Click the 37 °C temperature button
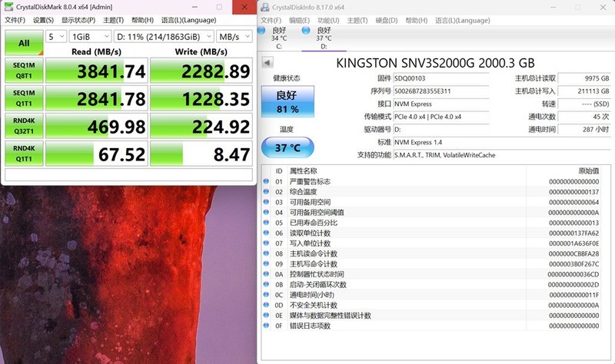615x364 pixels. coord(288,147)
